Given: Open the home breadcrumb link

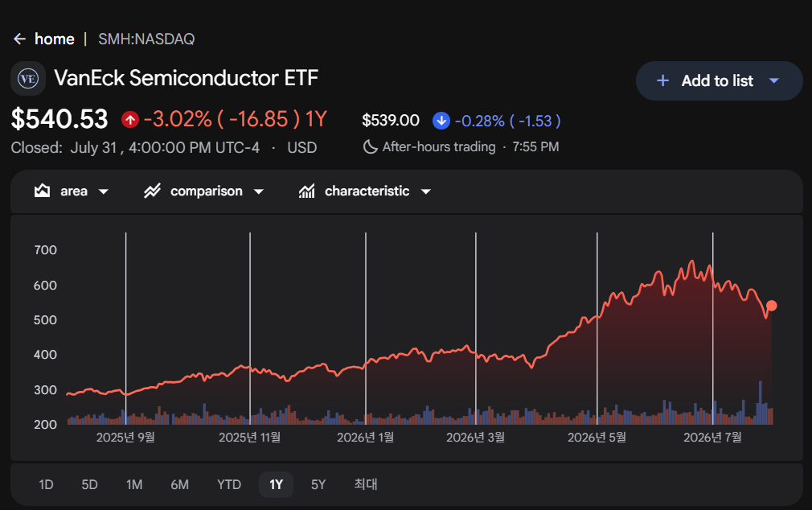Looking at the screenshot, I should pos(55,39).
